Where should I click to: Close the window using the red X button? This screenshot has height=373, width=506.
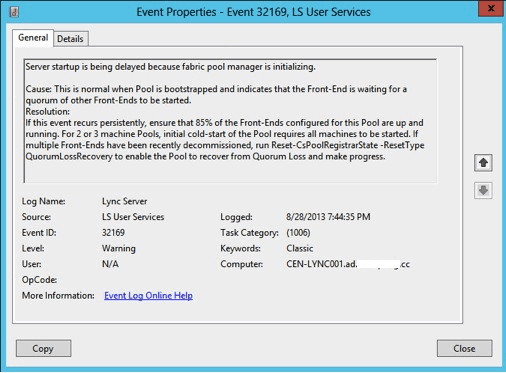pos(490,8)
